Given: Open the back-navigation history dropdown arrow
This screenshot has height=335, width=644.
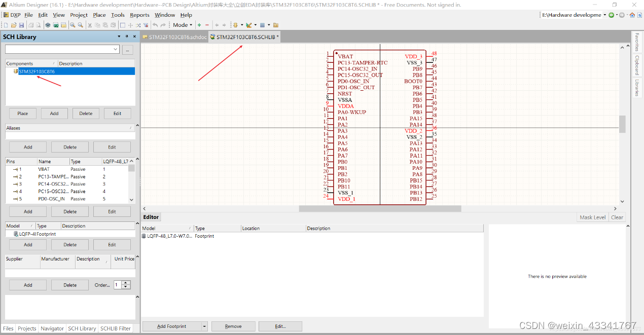Looking at the screenshot, I should coord(617,15).
